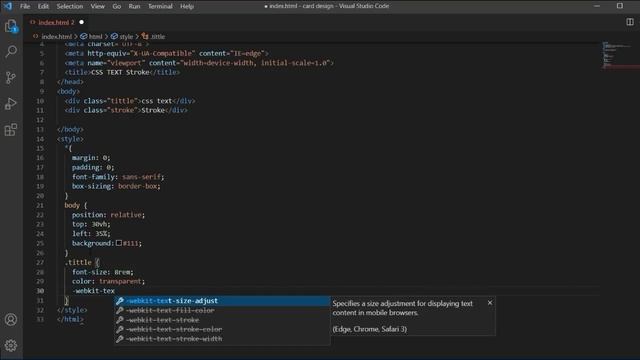The image size is (640, 360).
Task: Click the #111 background color swatch
Action: click(119, 243)
